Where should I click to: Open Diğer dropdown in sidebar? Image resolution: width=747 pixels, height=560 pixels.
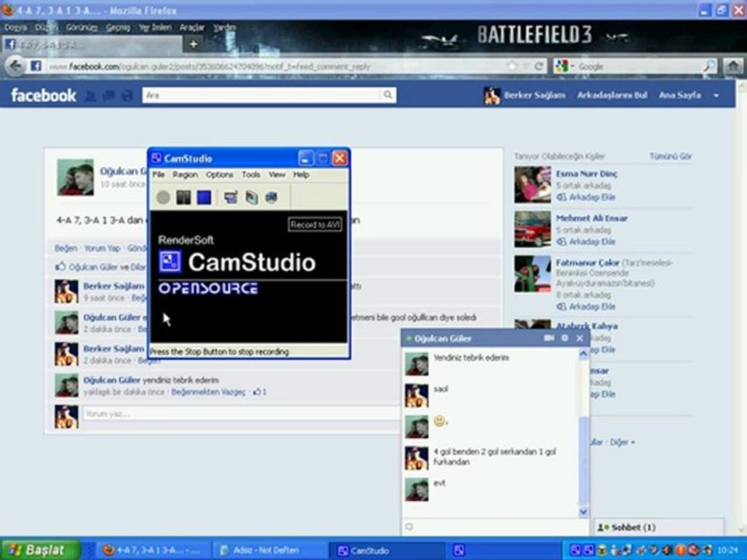coord(622,443)
